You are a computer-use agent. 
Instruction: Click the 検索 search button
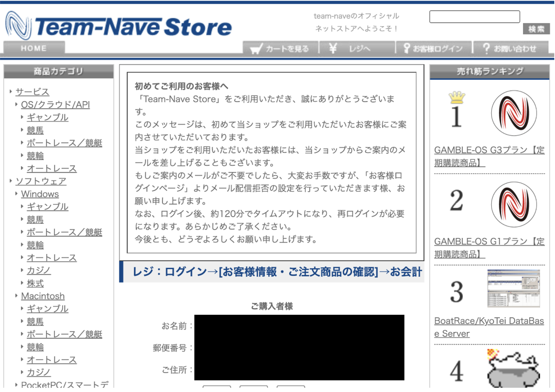[x=536, y=29]
